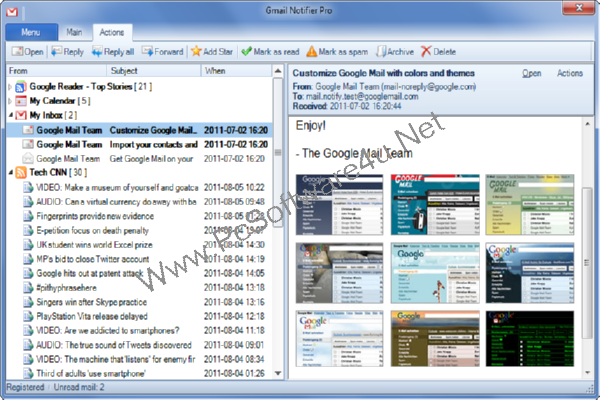Click the message list scroll up arrow
The height and width of the screenshot is (400, 600).
[x=278, y=71]
